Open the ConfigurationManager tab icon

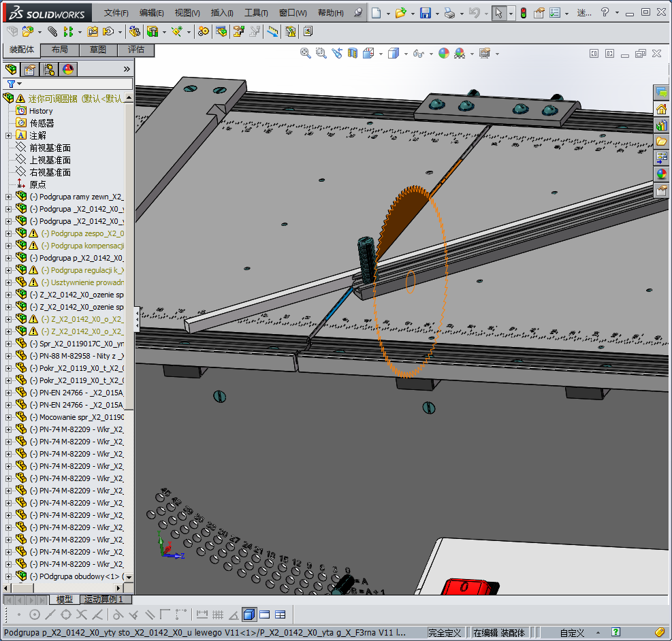(x=49, y=69)
